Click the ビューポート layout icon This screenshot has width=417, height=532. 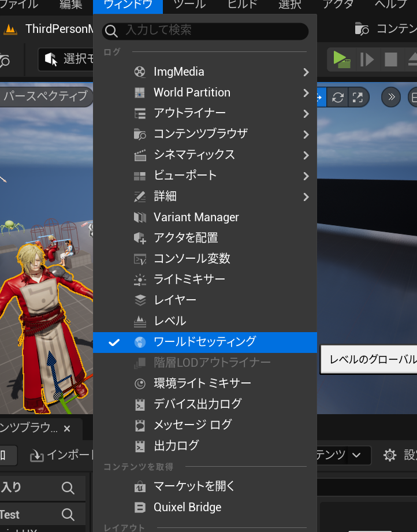140,176
